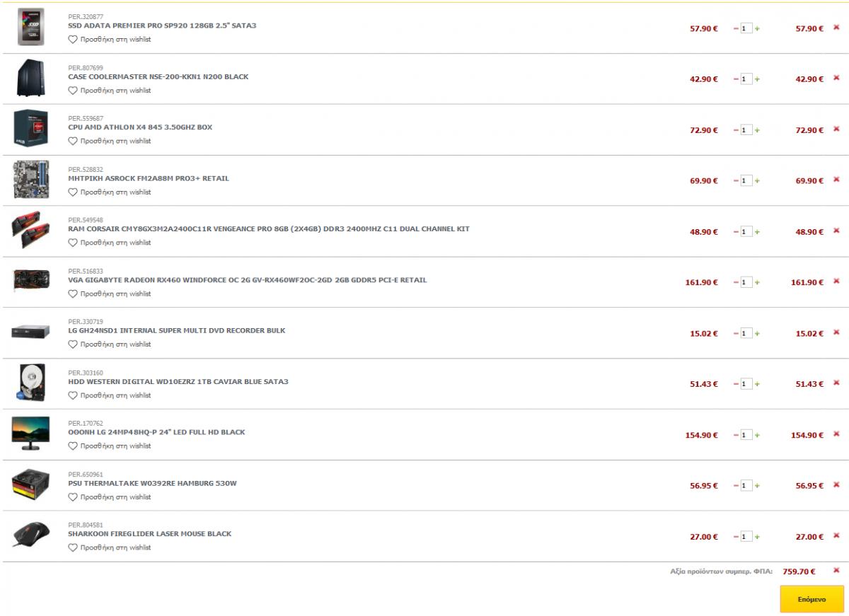The width and height of the screenshot is (849, 616).
Task: Remove Coolermaster N200 case from cart
Action: [x=836, y=79]
